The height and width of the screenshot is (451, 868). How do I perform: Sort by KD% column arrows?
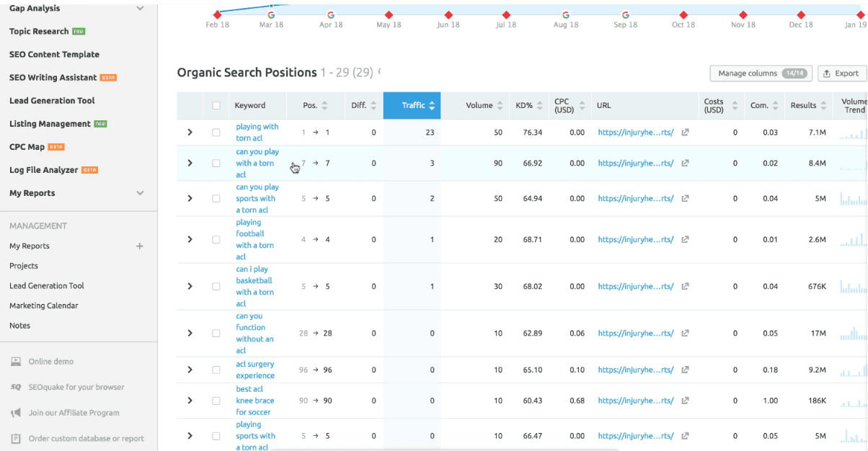(x=539, y=105)
